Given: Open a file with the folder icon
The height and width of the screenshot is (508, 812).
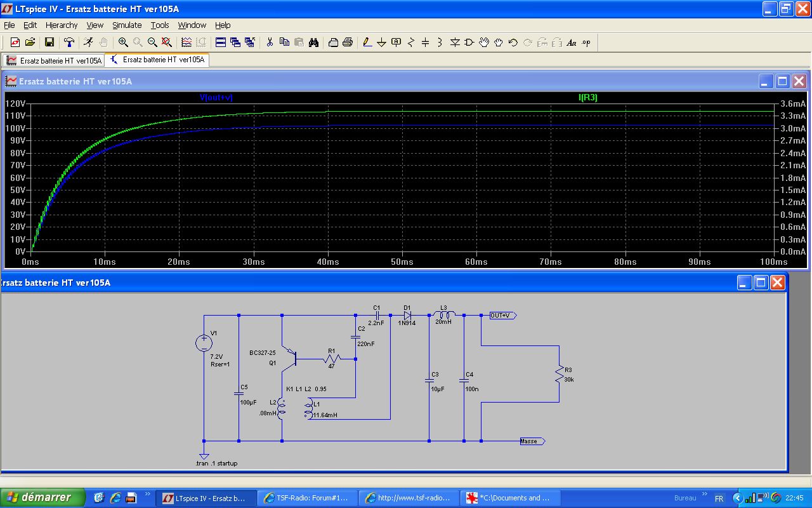Looking at the screenshot, I should tap(30, 43).
